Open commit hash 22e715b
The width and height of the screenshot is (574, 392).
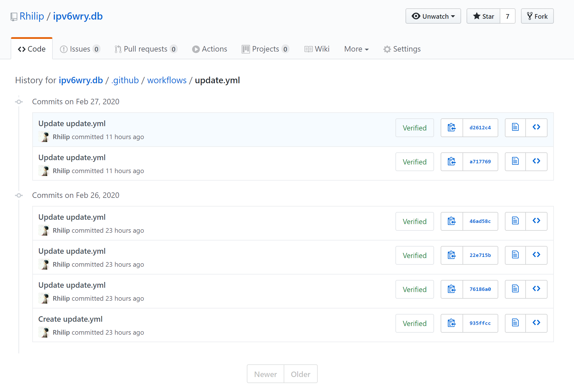(x=480, y=255)
